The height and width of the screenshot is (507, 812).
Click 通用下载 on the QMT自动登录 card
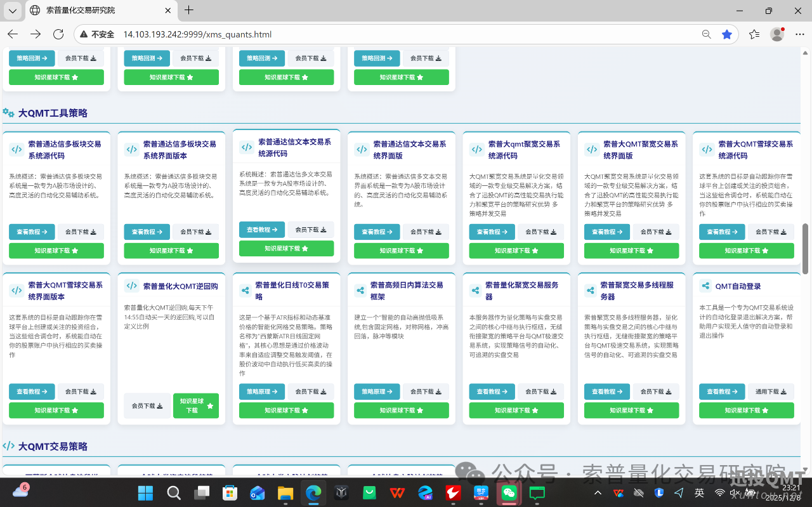[770, 392]
